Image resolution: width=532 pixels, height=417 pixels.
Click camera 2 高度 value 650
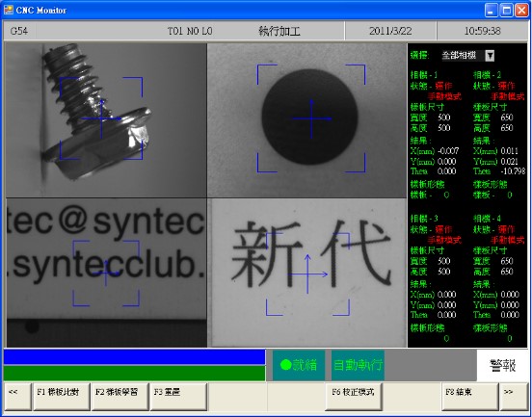click(507, 128)
